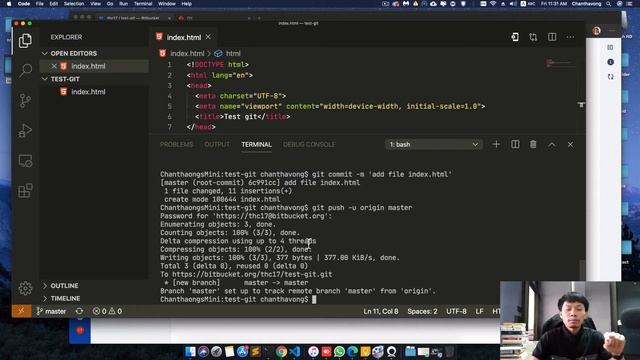Open Google Chrome from the dock
The height and width of the screenshot is (360, 640).
[x=281, y=351]
